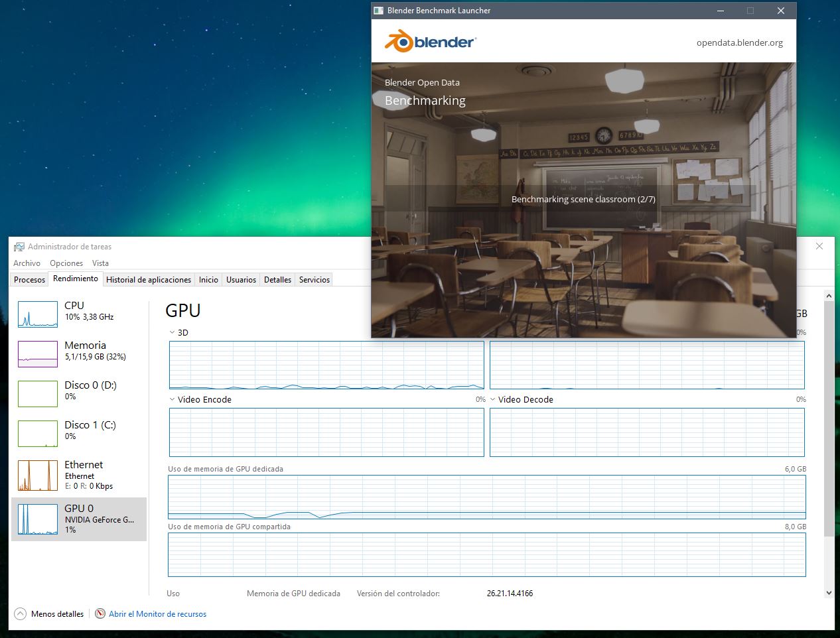Open the Opciones menu
The image size is (840, 638).
point(66,263)
